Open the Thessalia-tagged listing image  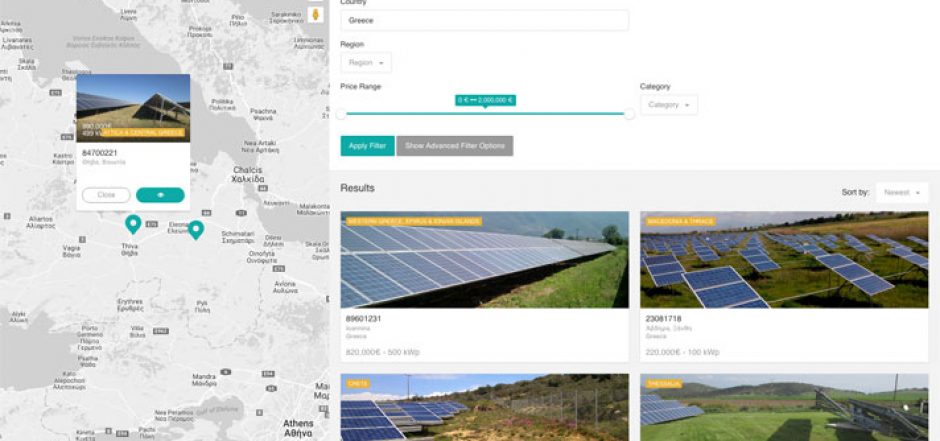tap(784, 407)
